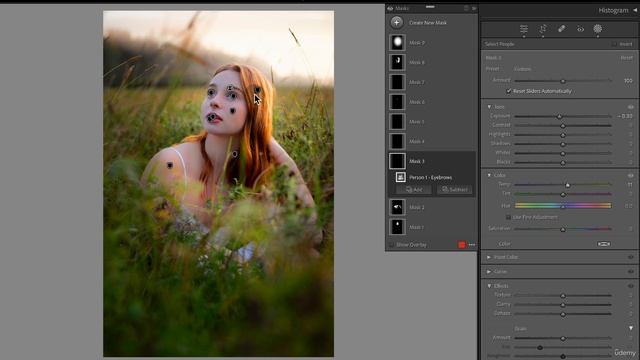Select the Edit sliders tool icon
The width and height of the screenshot is (640, 360).
click(524, 29)
